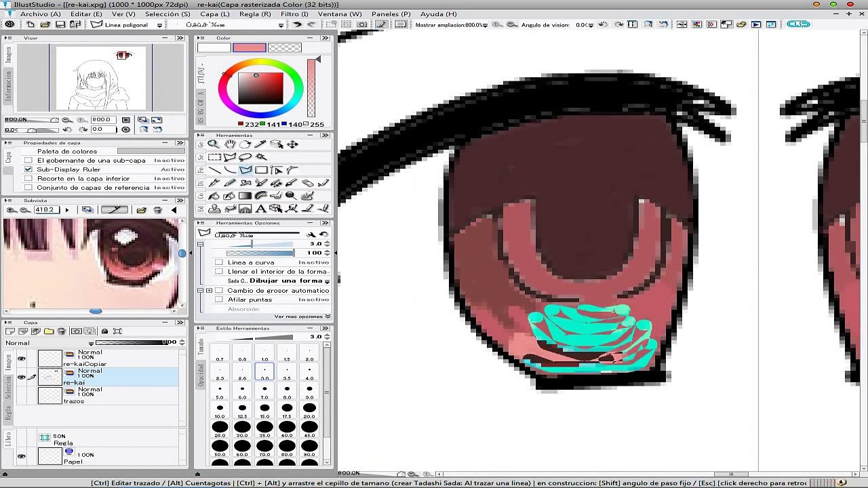Open the Capa (L) menu
This screenshot has height=488, width=868.
click(215, 14)
